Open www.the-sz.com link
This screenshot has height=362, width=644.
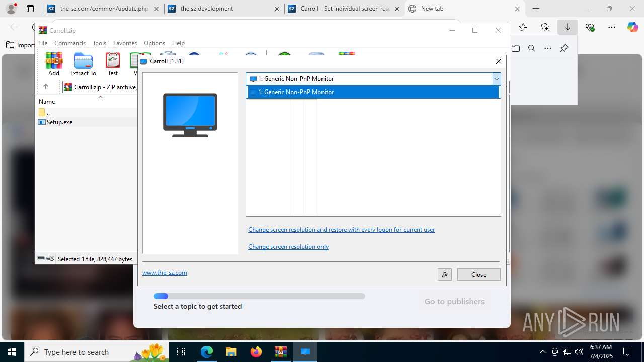tap(165, 273)
